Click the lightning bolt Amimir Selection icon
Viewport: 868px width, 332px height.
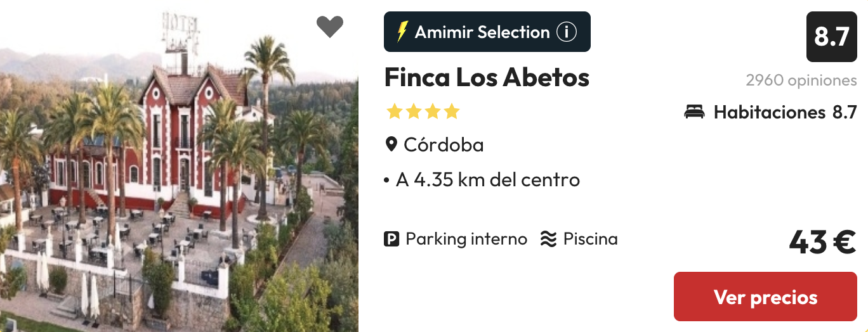pyautogui.click(x=402, y=32)
